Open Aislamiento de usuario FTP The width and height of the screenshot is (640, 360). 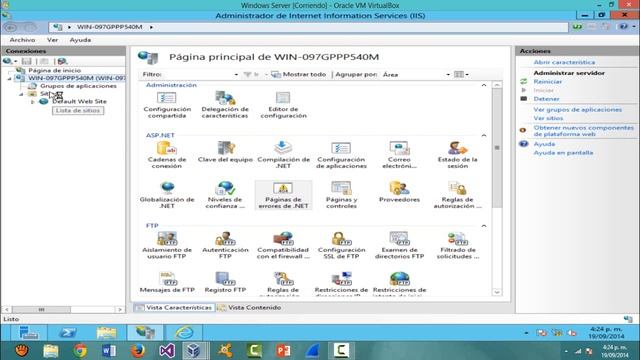pos(167,245)
